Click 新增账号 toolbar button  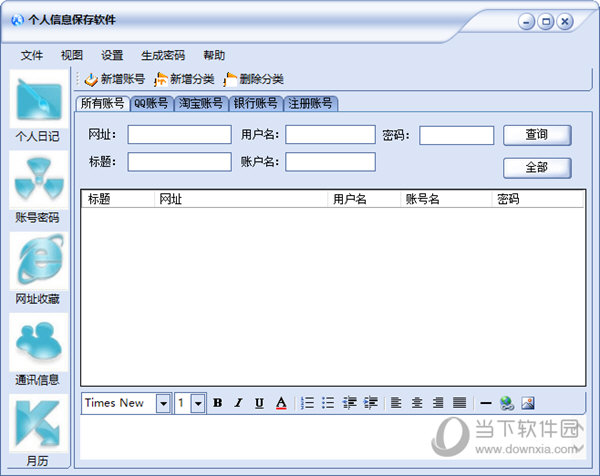point(115,79)
